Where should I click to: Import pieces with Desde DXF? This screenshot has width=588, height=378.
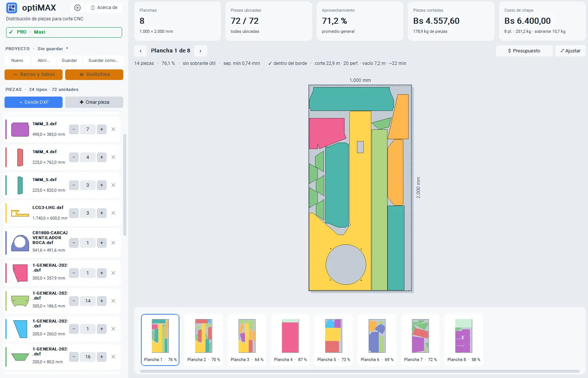[34, 102]
